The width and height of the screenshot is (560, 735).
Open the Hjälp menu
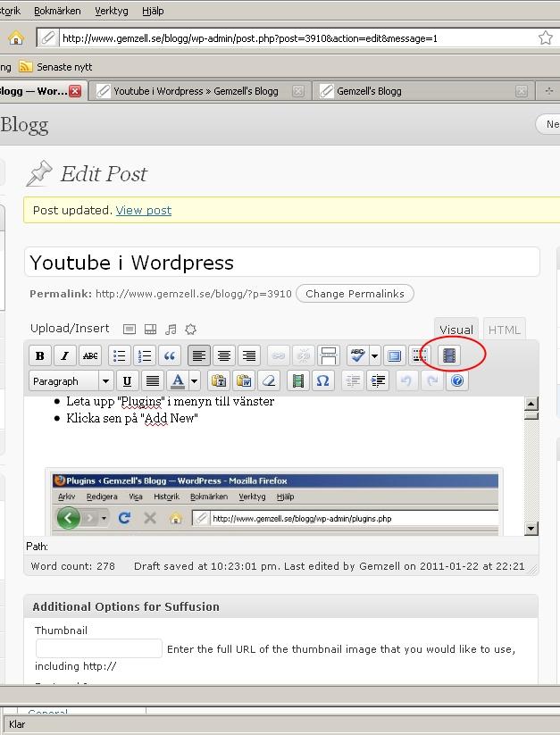pos(153,11)
